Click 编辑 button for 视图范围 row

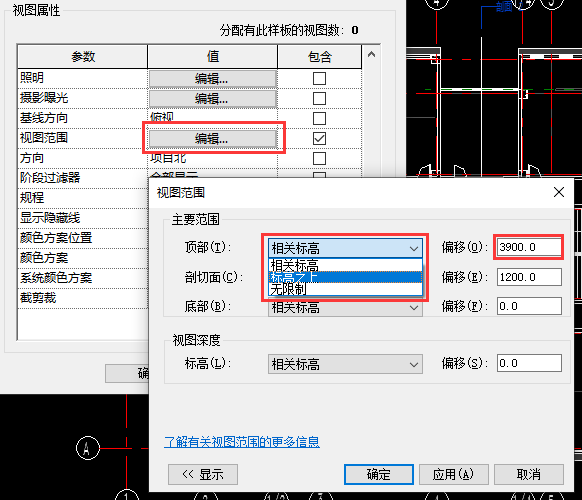pos(212,139)
